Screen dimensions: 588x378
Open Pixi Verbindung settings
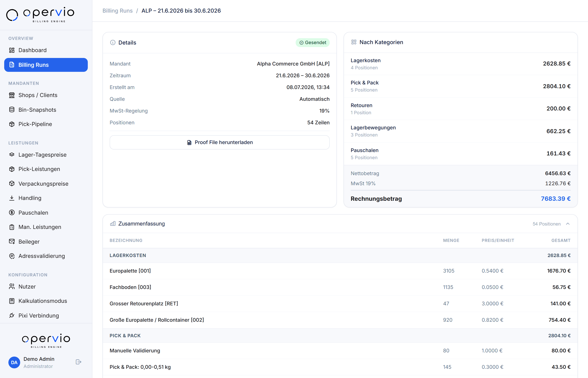coord(46,315)
